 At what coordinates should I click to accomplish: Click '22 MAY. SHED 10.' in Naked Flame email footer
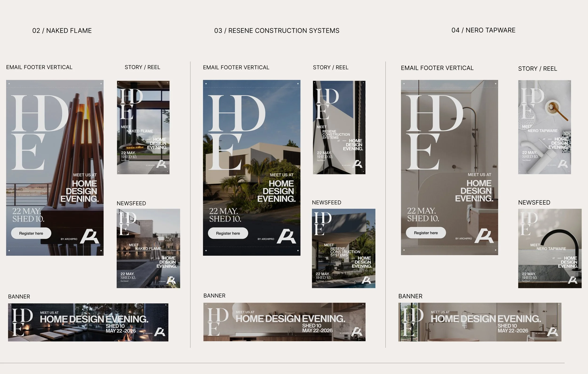click(28, 215)
